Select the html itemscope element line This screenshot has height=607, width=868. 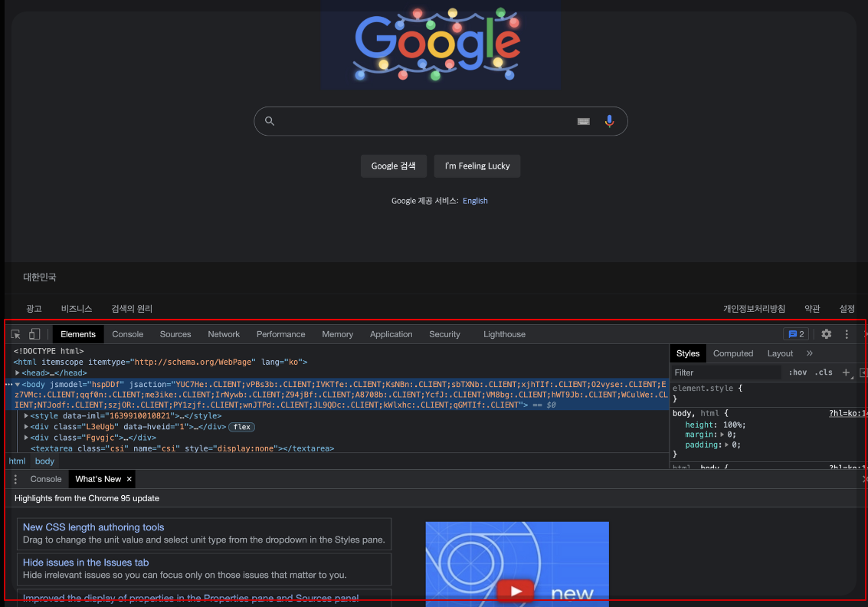pos(161,363)
